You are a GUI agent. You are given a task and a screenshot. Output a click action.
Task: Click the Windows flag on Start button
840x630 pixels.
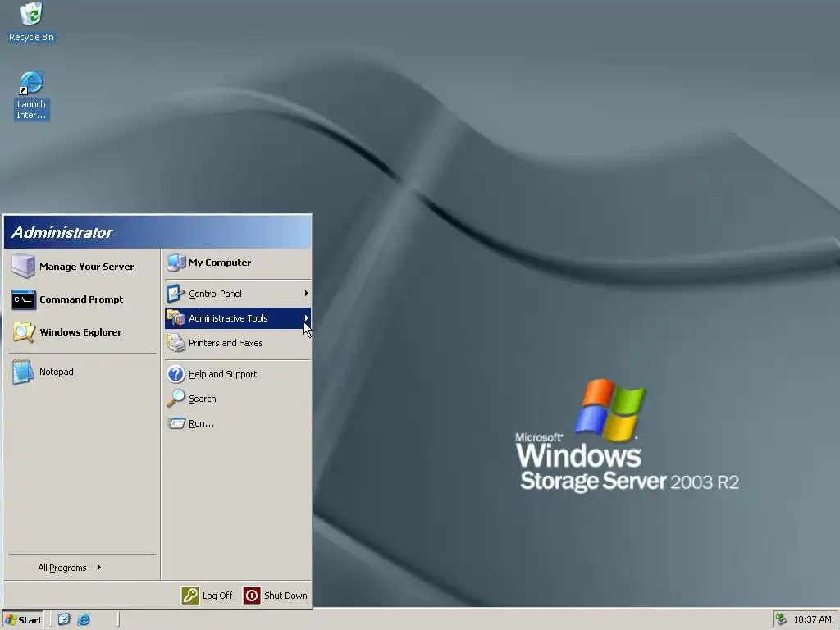(10, 620)
